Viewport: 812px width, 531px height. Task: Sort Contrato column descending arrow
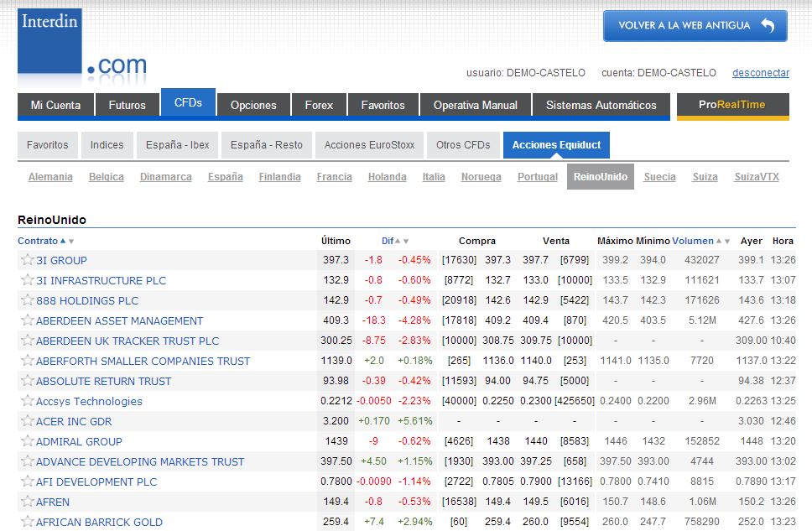pos(71,242)
